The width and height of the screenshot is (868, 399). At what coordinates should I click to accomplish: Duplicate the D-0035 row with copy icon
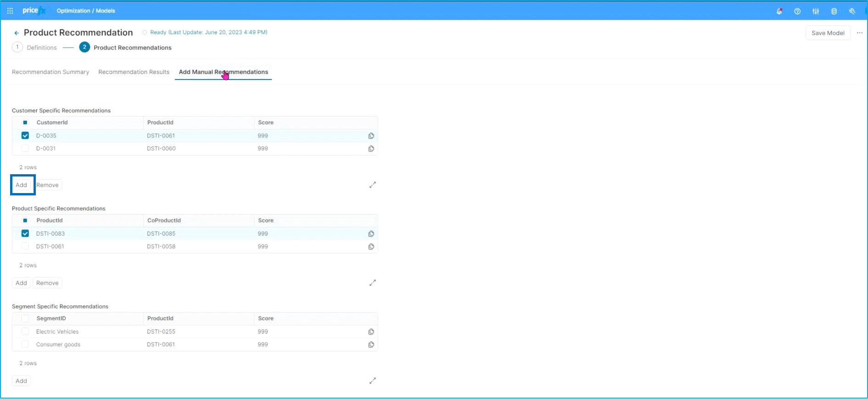371,136
